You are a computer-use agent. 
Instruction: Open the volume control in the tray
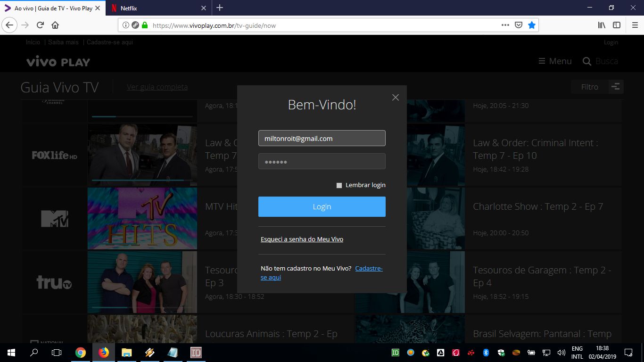561,353
